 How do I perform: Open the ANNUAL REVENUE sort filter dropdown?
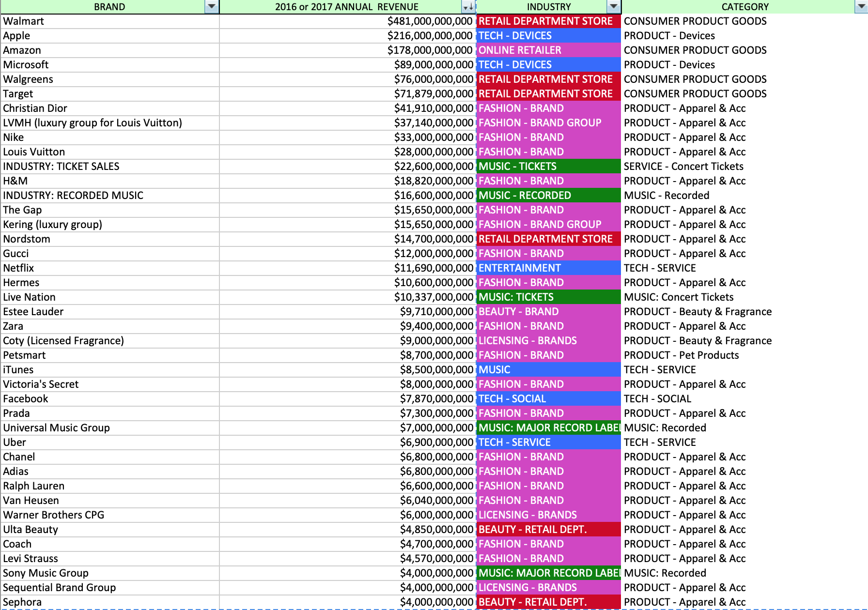[x=468, y=7]
